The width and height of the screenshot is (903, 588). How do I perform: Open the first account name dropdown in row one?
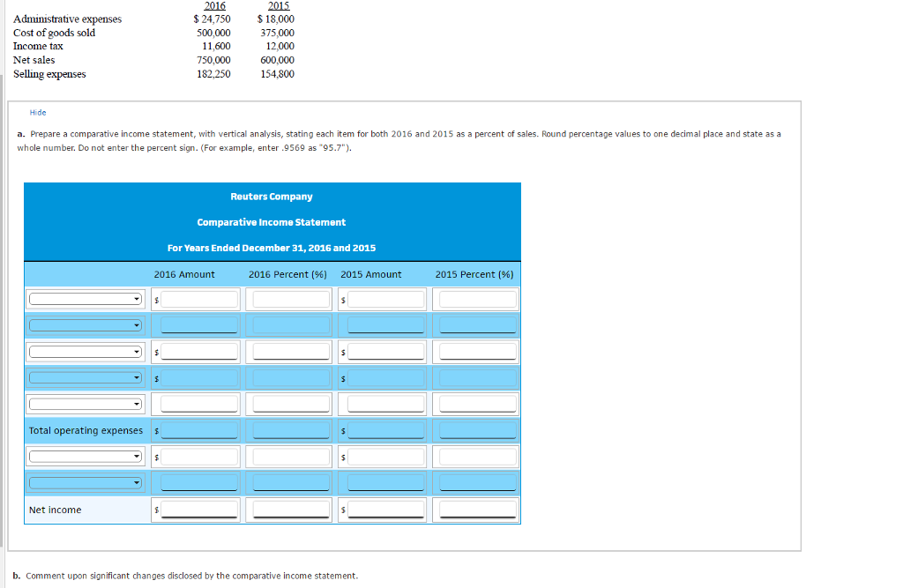coord(86,299)
